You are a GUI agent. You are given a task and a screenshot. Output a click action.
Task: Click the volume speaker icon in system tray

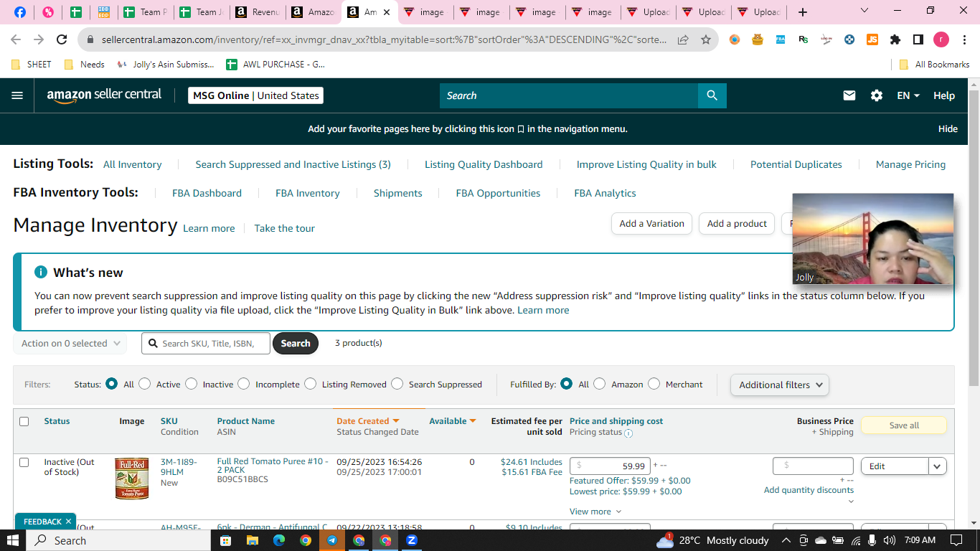coord(890,540)
